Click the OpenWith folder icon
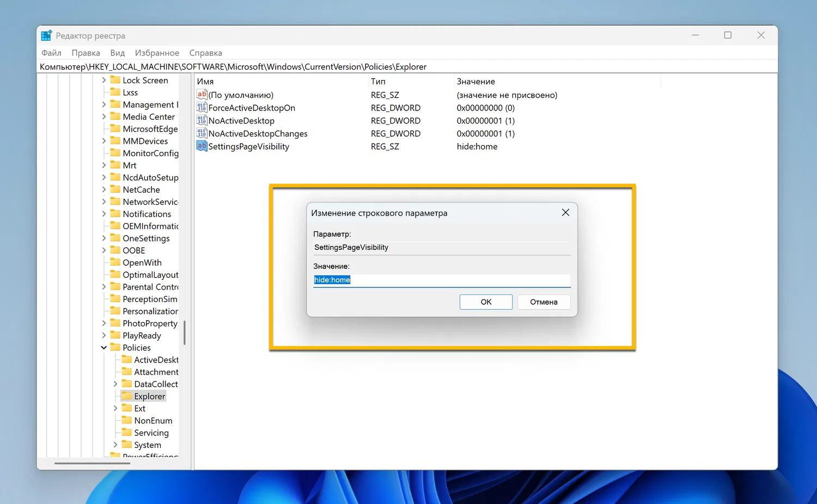Viewport: 817px width, 504px height. click(x=115, y=262)
